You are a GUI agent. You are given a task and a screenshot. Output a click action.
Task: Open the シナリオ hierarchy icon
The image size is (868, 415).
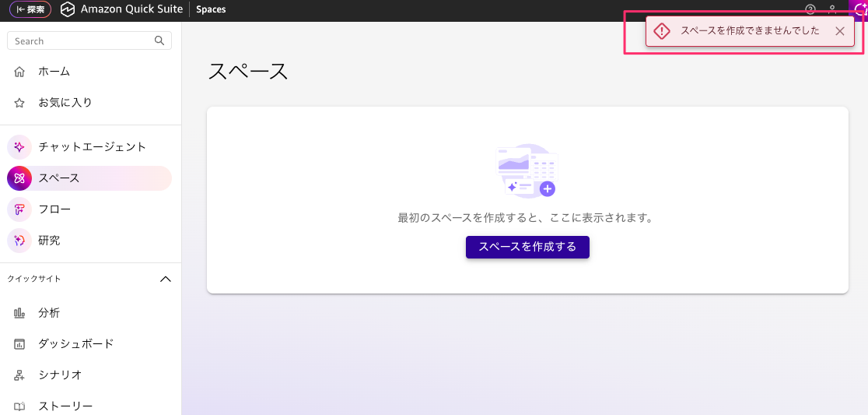point(19,375)
